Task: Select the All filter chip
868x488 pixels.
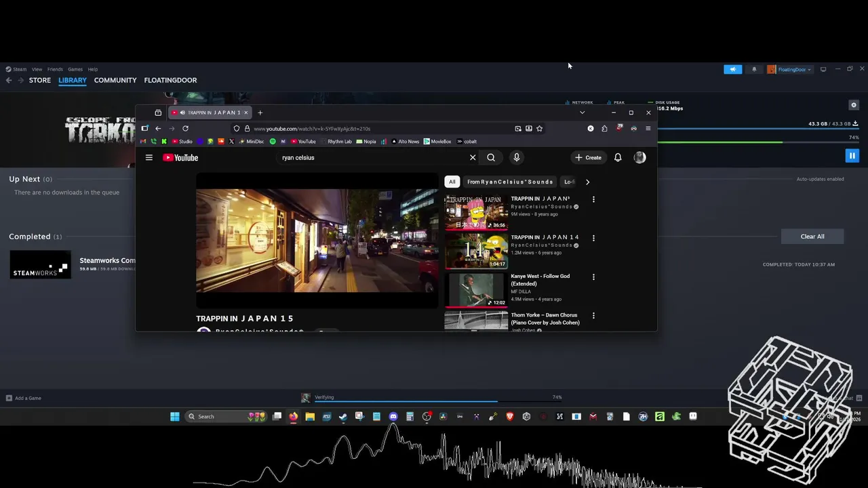Action: click(x=452, y=182)
